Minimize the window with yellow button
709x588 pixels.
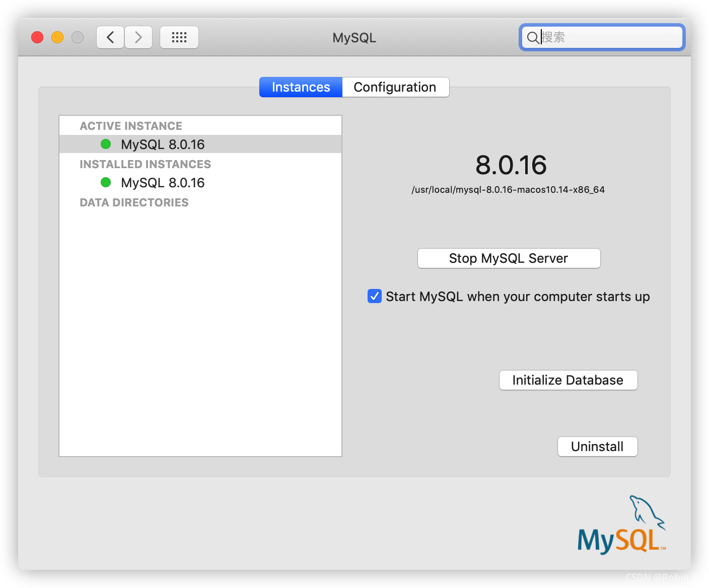[57, 37]
